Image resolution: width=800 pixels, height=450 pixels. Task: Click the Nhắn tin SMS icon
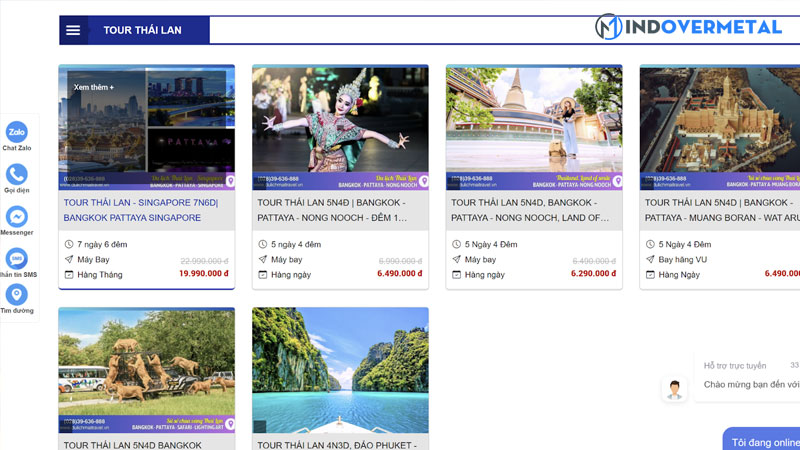coord(17,259)
